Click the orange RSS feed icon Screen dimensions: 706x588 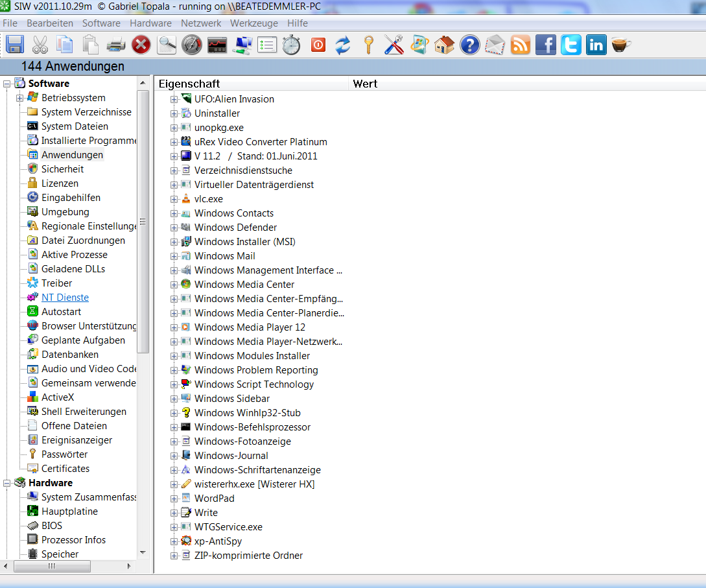(x=521, y=45)
